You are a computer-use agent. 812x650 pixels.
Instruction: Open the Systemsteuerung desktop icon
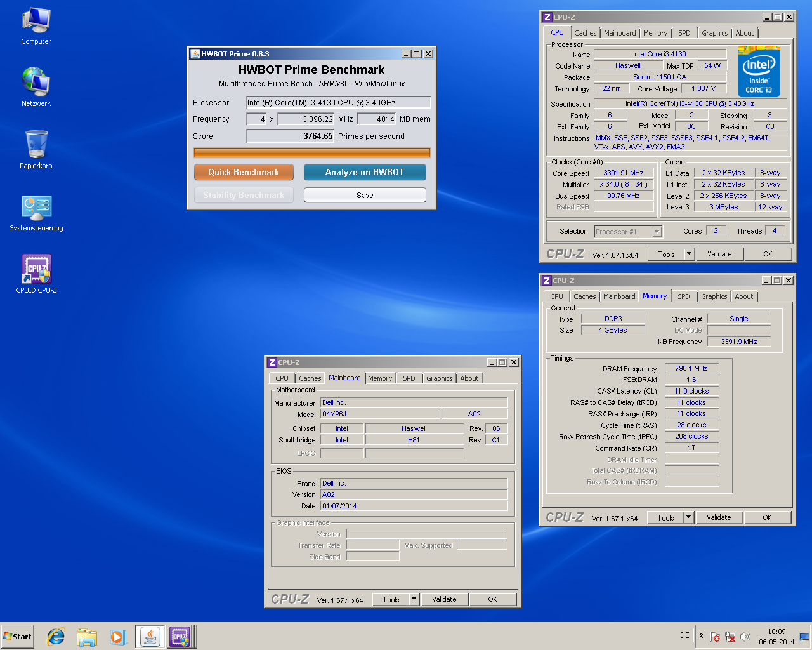[x=36, y=213]
